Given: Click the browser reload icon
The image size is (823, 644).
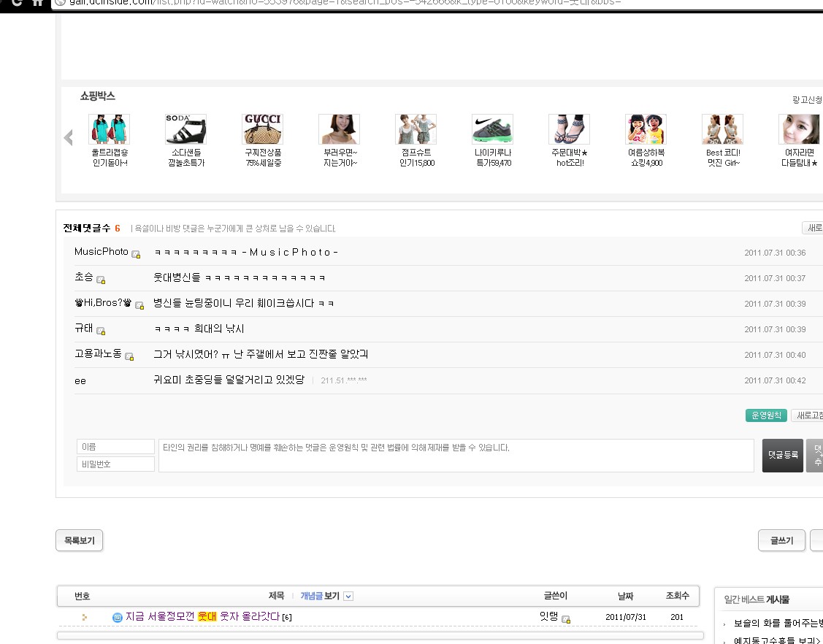Looking at the screenshot, I should click(17, 3).
